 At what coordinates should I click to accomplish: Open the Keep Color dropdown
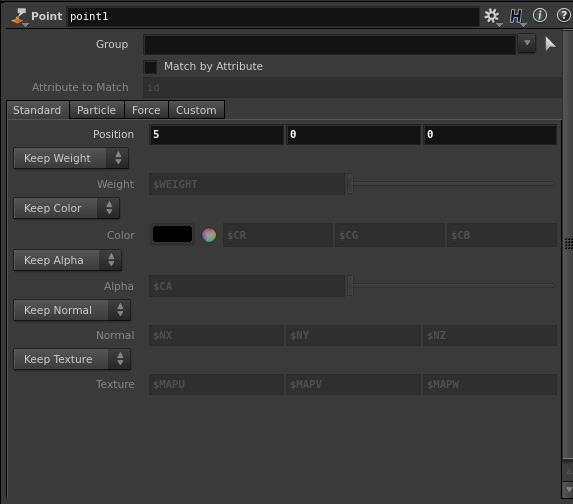pyautogui.click(x=67, y=208)
